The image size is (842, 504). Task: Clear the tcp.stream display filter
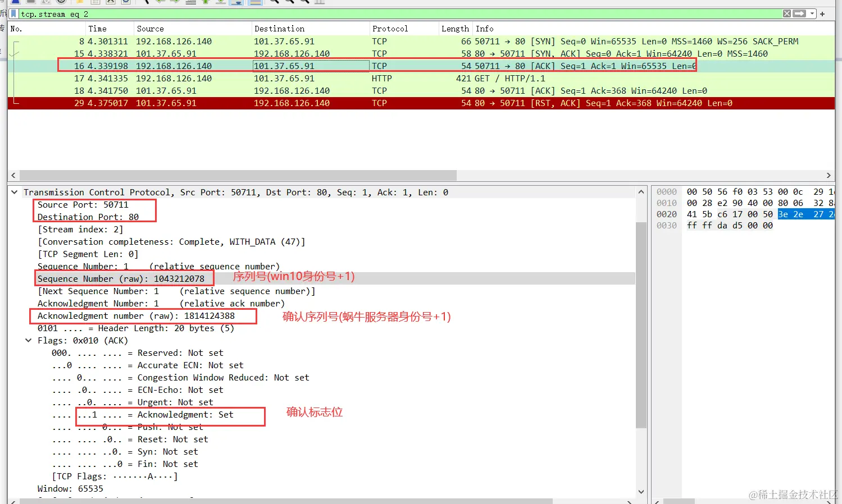click(787, 13)
